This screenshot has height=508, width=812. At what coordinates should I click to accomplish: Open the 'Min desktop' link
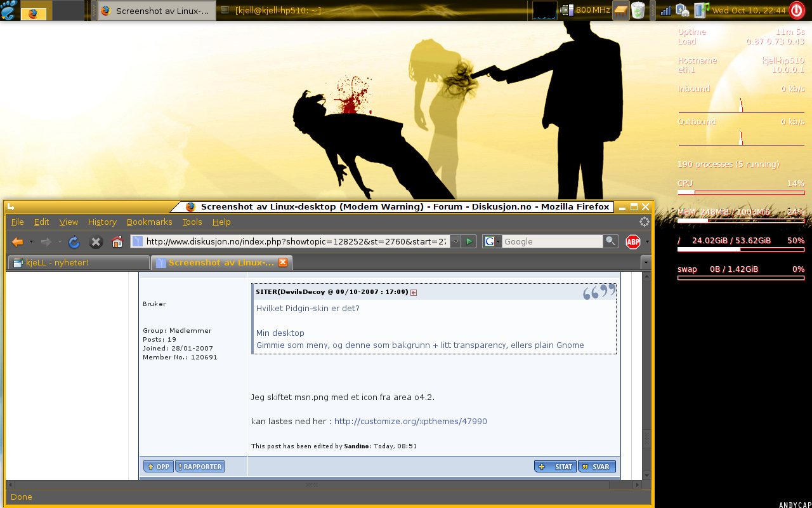point(280,333)
